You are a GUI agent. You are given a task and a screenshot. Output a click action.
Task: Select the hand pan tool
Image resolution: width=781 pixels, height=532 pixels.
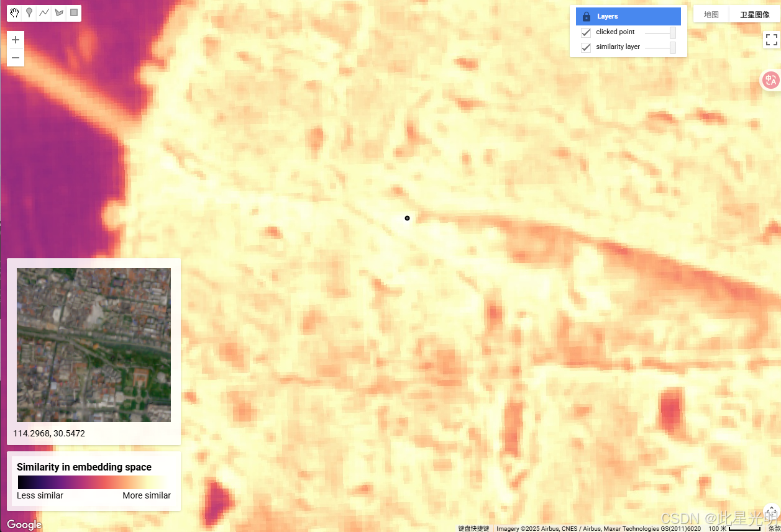[14, 13]
